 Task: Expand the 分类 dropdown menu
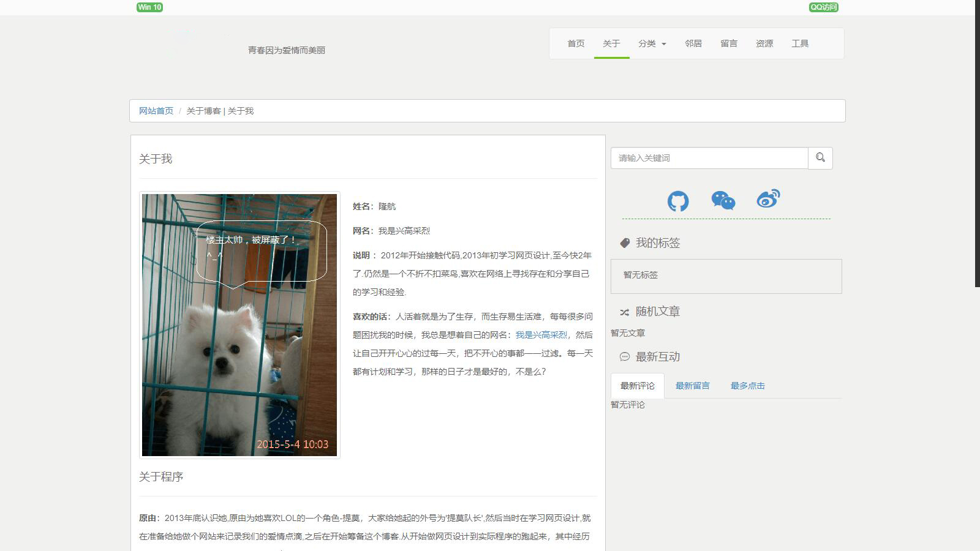652,43
